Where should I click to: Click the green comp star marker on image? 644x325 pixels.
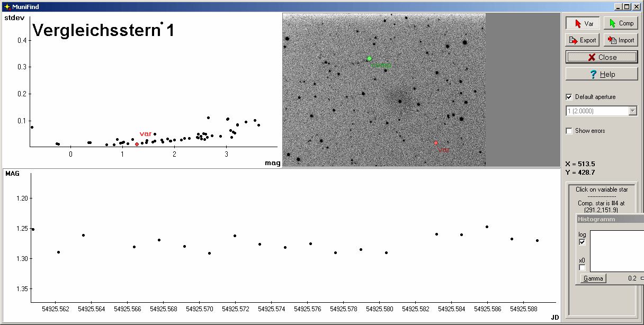(x=369, y=58)
